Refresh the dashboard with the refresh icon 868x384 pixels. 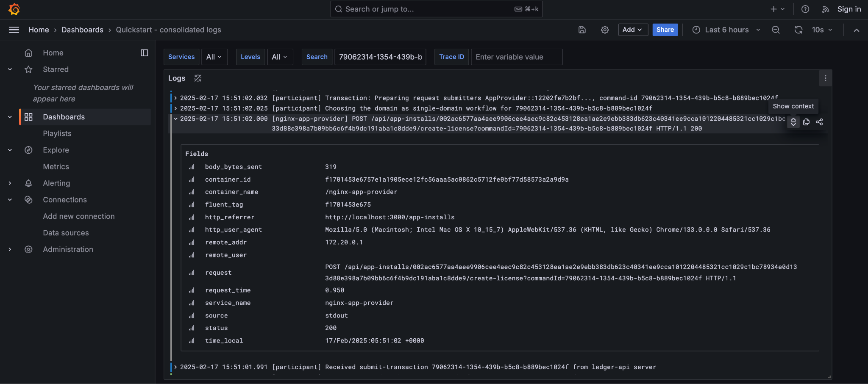(x=798, y=30)
